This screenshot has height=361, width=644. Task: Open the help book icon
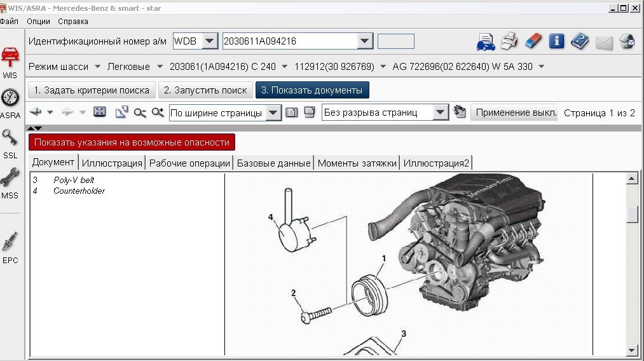(580, 41)
